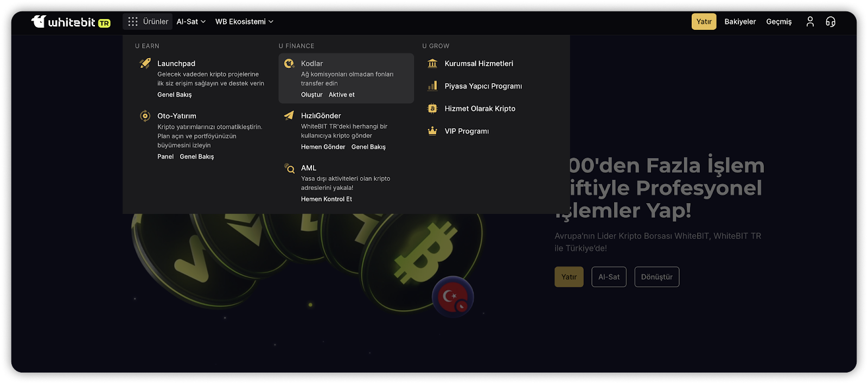Click the Hemen Kontrol Et link

[327, 199]
